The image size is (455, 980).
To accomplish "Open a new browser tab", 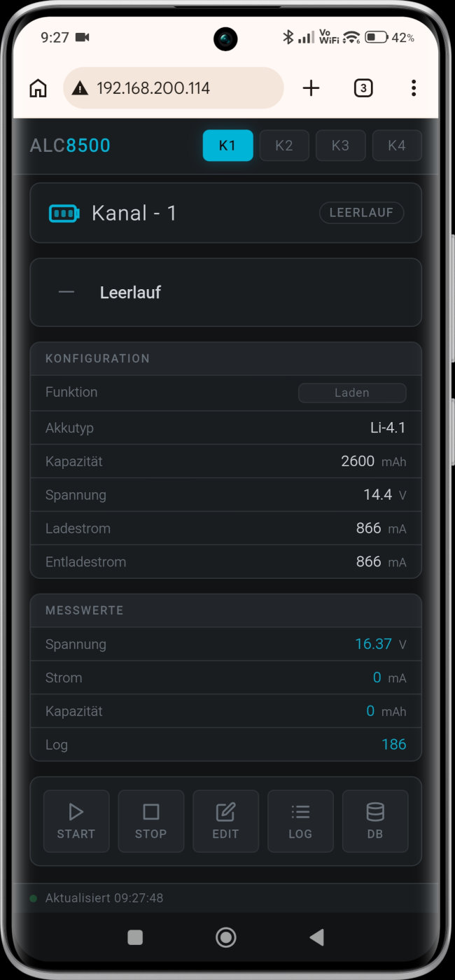I will click(x=311, y=88).
